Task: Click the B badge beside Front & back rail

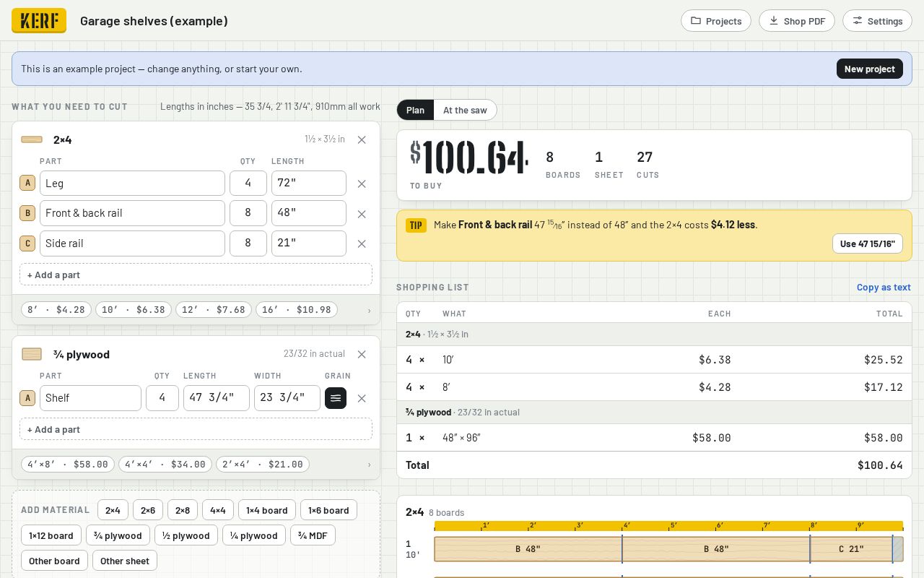Action: [x=27, y=213]
